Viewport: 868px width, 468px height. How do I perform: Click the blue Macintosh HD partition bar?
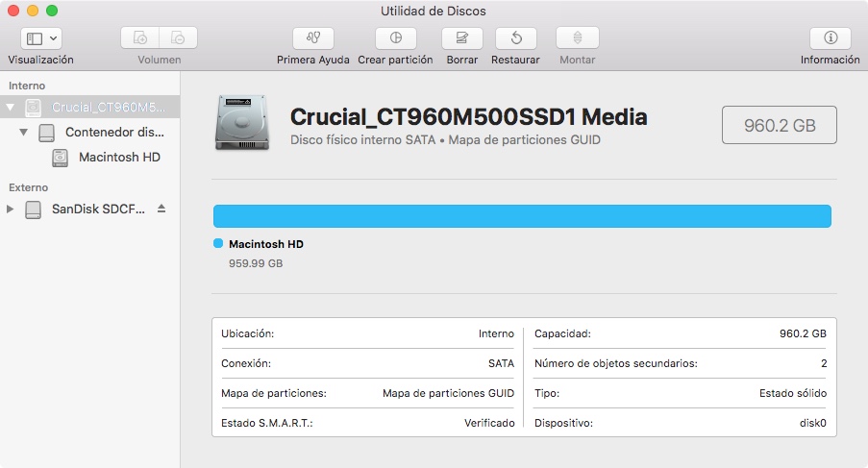[522, 216]
